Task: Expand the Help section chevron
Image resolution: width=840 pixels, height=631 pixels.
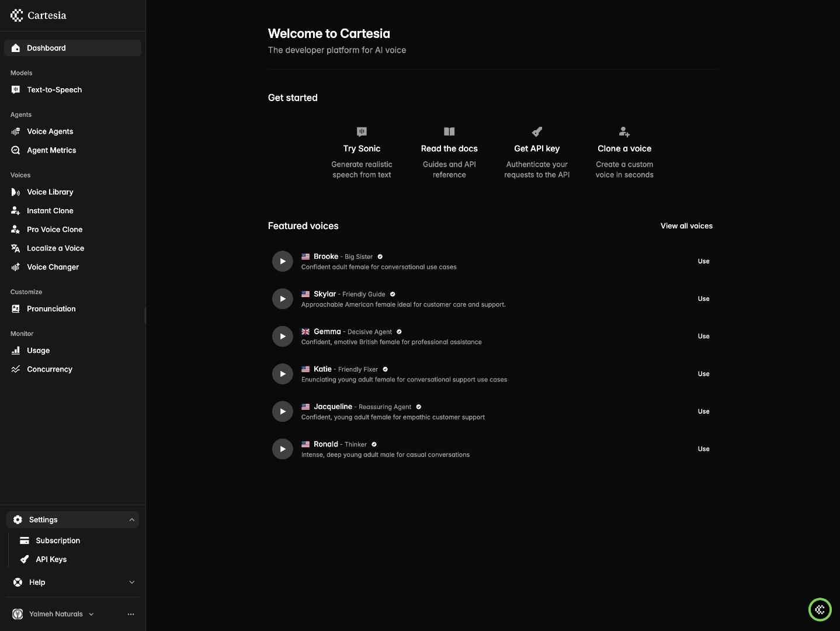Action: [131, 582]
